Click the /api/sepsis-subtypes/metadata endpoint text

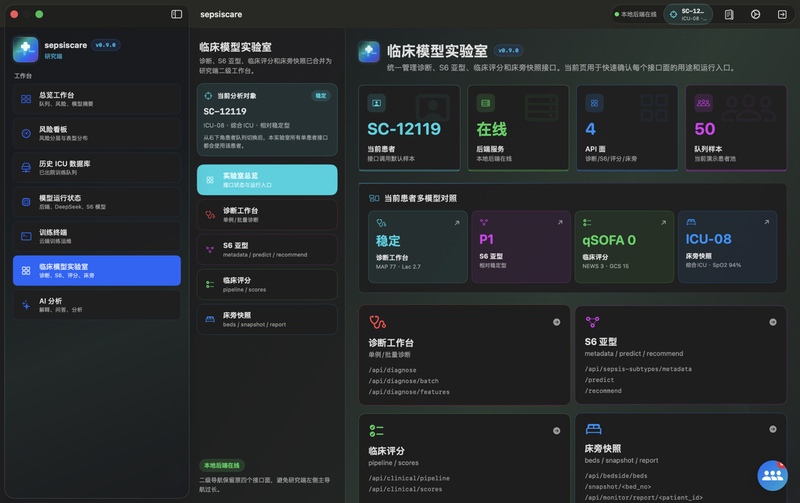click(x=638, y=369)
